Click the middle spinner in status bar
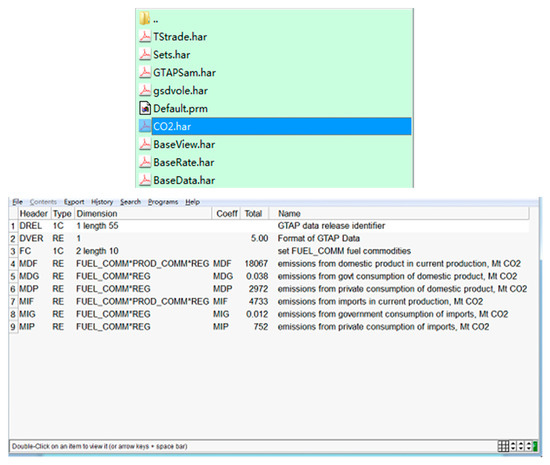The image size is (550, 465). (x=521, y=446)
